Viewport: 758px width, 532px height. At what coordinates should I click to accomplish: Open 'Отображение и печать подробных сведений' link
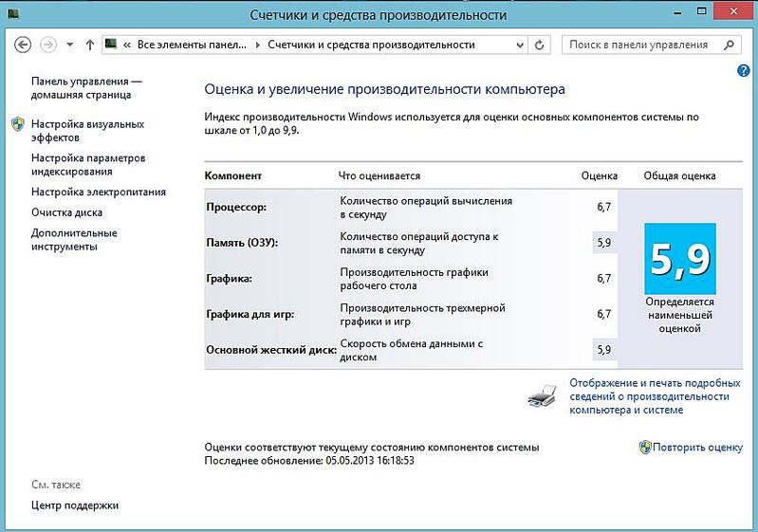click(x=655, y=396)
